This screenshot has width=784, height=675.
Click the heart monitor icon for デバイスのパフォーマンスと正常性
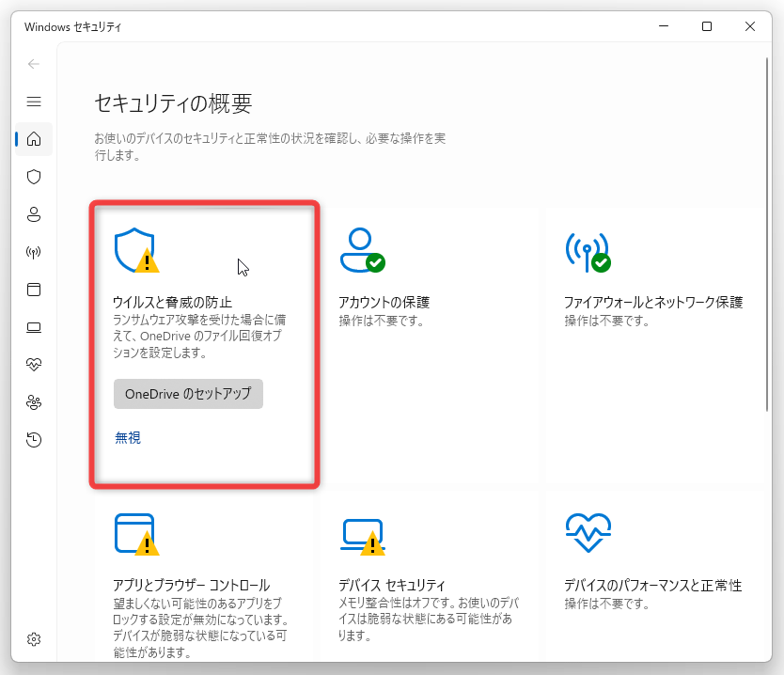pyautogui.click(x=588, y=533)
